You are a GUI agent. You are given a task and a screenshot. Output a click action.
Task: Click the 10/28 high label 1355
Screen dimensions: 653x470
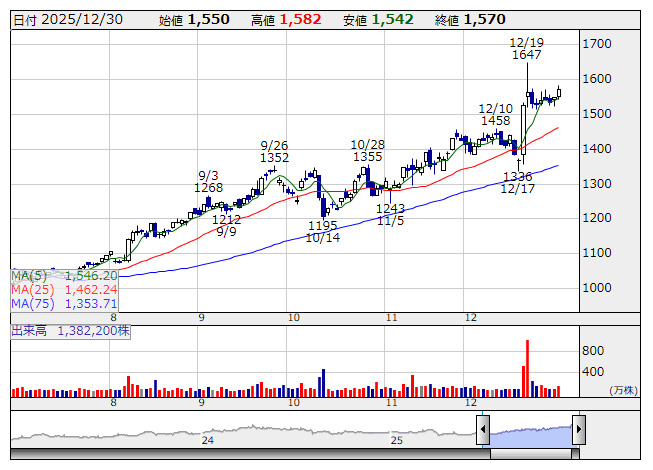pos(367,157)
